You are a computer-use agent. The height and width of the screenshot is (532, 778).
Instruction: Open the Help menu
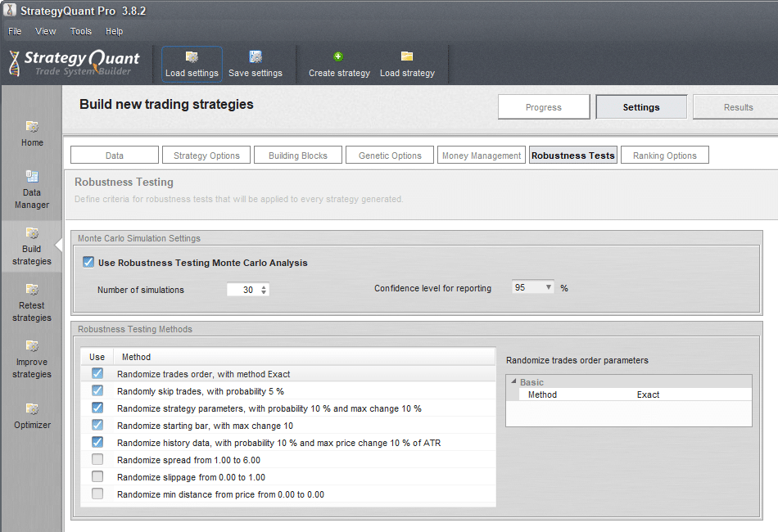[114, 31]
